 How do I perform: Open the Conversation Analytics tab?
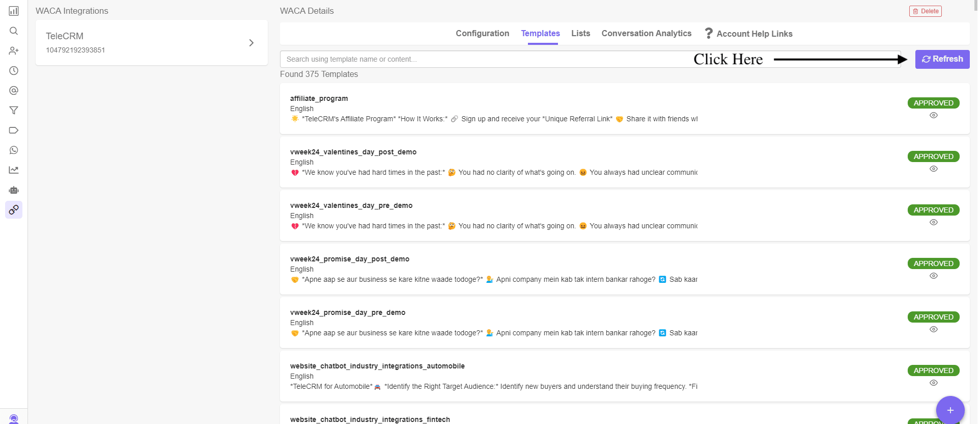tap(646, 33)
